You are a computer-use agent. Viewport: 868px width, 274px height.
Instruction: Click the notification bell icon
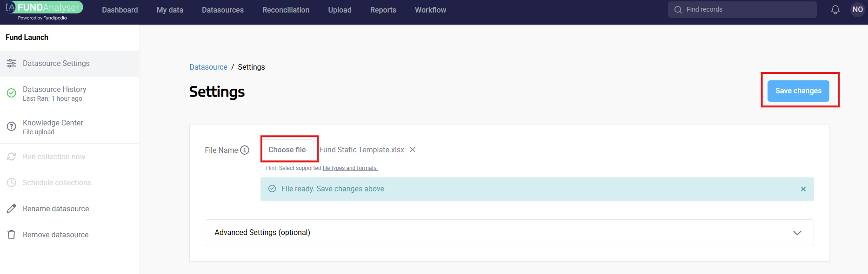tap(835, 10)
